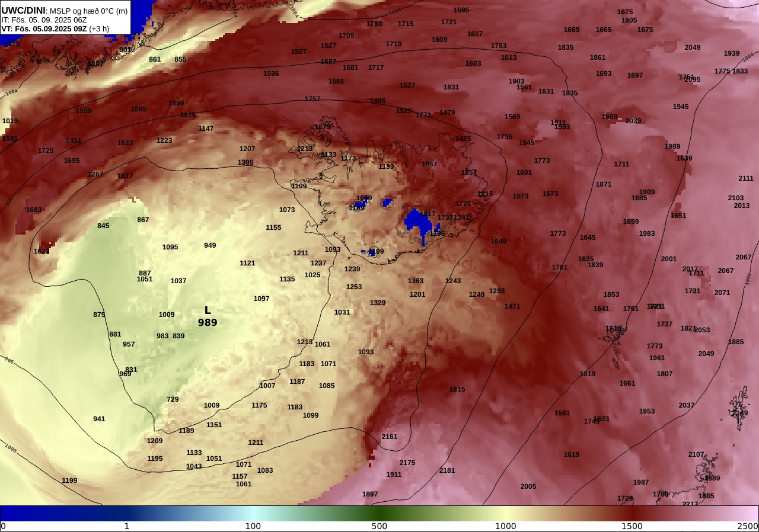Click the height value 2001
The width and height of the screenshot is (759, 532).
click(669, 259)
